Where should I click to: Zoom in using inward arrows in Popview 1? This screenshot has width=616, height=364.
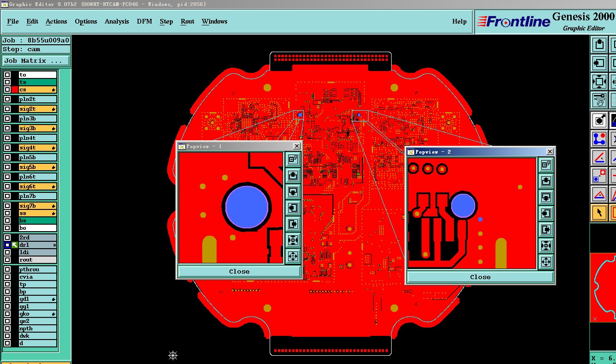[x=293, y=240]
